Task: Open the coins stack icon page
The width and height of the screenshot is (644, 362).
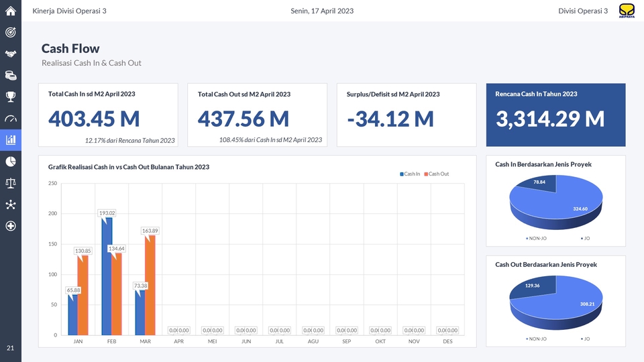Action: (x=11, y=75)
